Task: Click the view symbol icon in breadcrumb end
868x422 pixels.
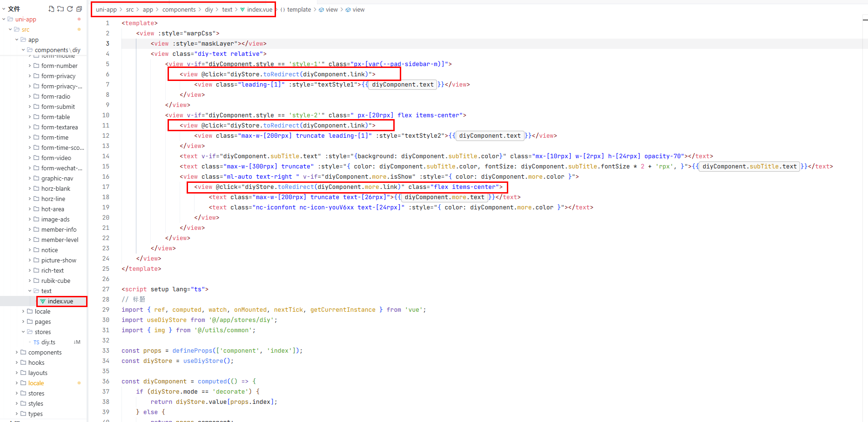Action: 348,10
